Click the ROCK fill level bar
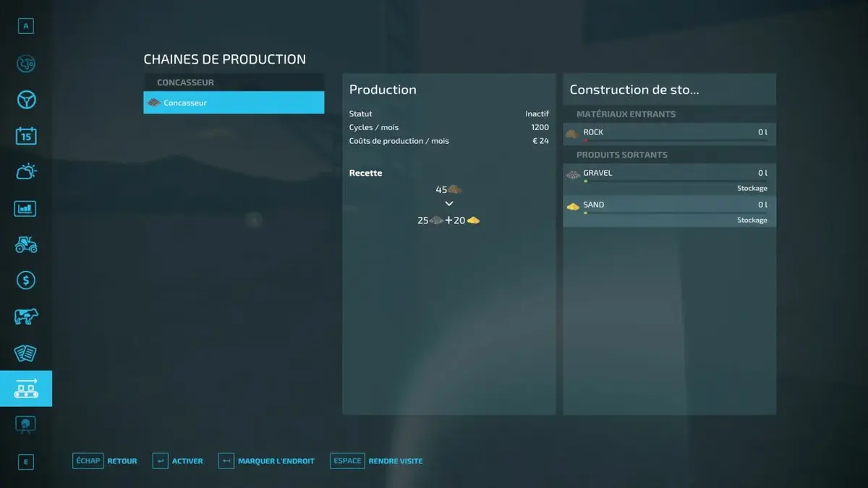The image size is (868, 488). (676, 141)
